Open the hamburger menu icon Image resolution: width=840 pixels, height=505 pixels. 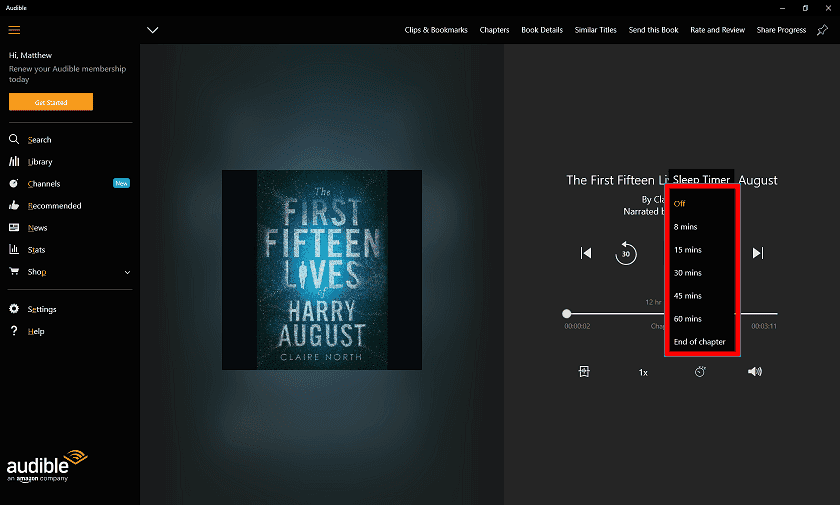pos(14,30)
